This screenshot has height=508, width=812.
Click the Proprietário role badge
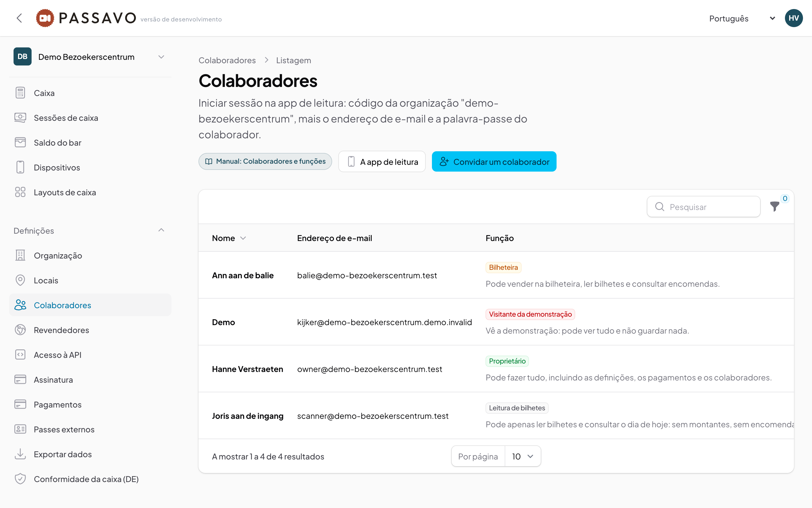coord(507,361)
